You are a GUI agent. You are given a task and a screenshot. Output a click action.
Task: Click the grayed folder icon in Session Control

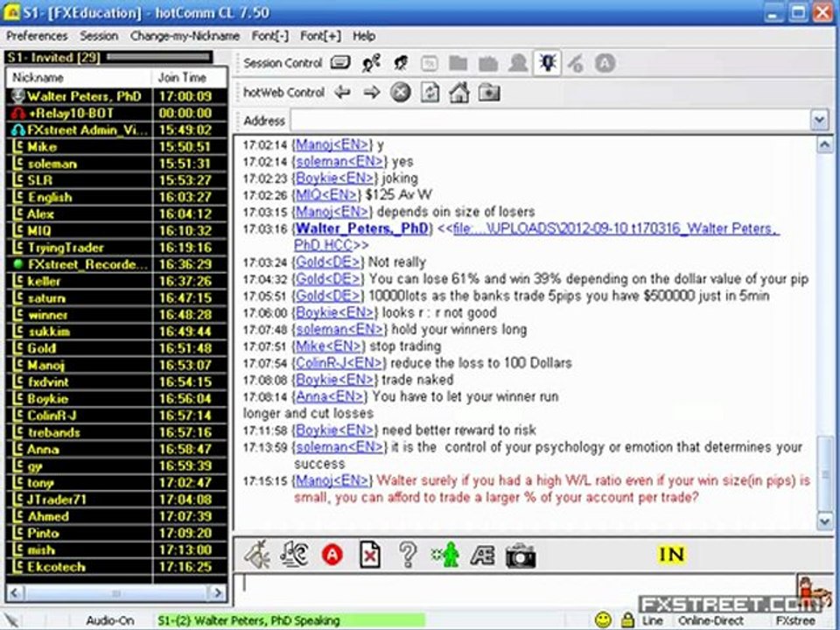[x=458, y=63]
